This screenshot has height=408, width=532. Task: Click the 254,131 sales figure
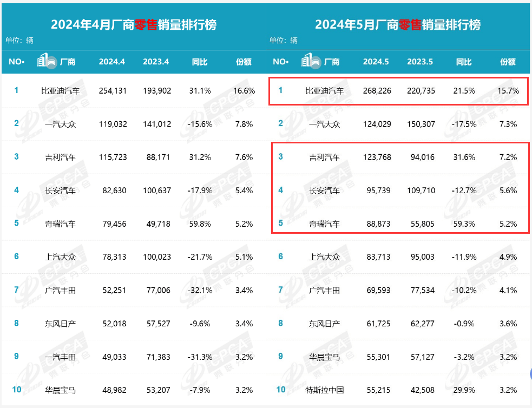point(112,91)
